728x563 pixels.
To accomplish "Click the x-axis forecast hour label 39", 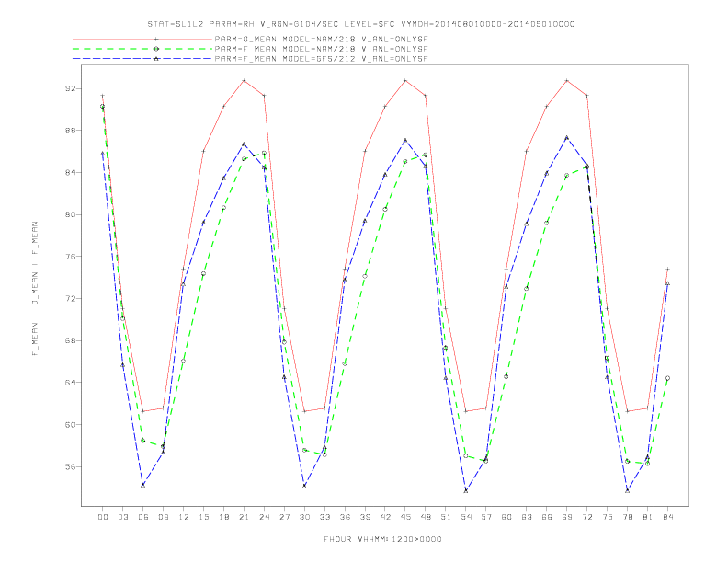I will pos(365,517).
